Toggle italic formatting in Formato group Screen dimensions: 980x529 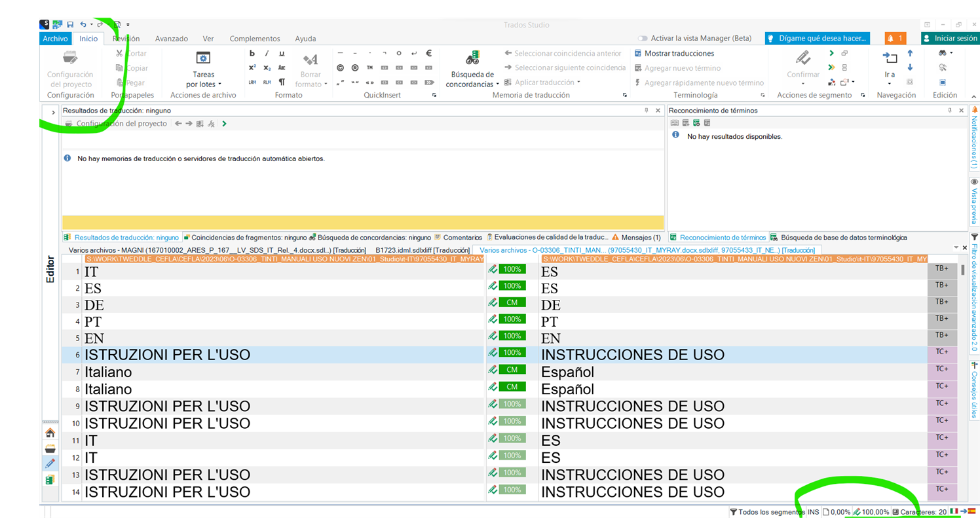point(267,54)
